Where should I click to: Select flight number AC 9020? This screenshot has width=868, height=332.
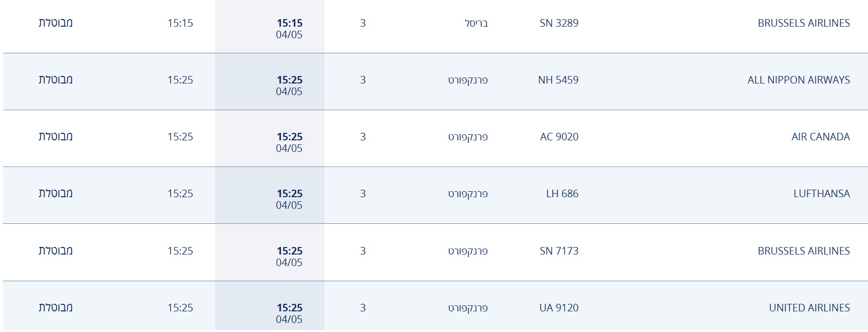[x=559, y=137]
